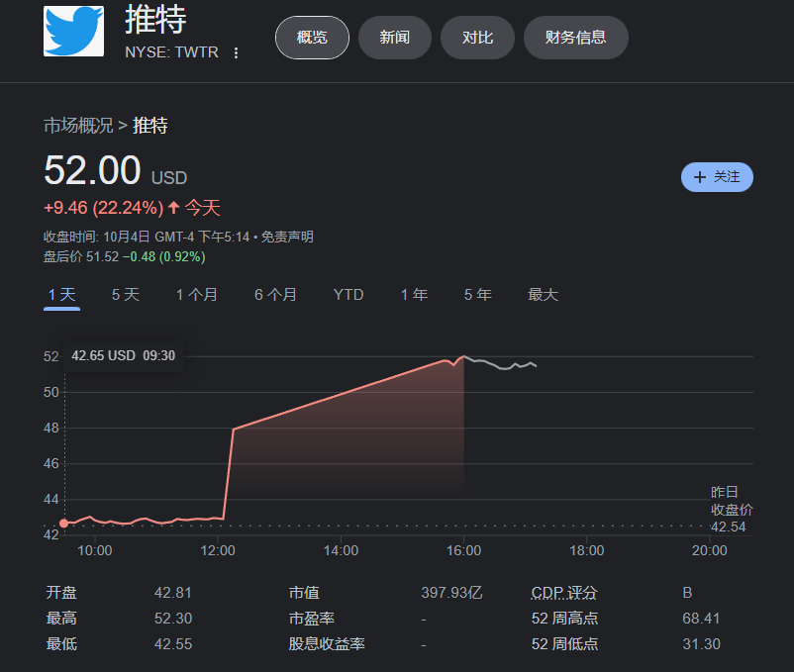Select the 5 年 chart range
The image size is (794, 672).
[x=477, y=295]
